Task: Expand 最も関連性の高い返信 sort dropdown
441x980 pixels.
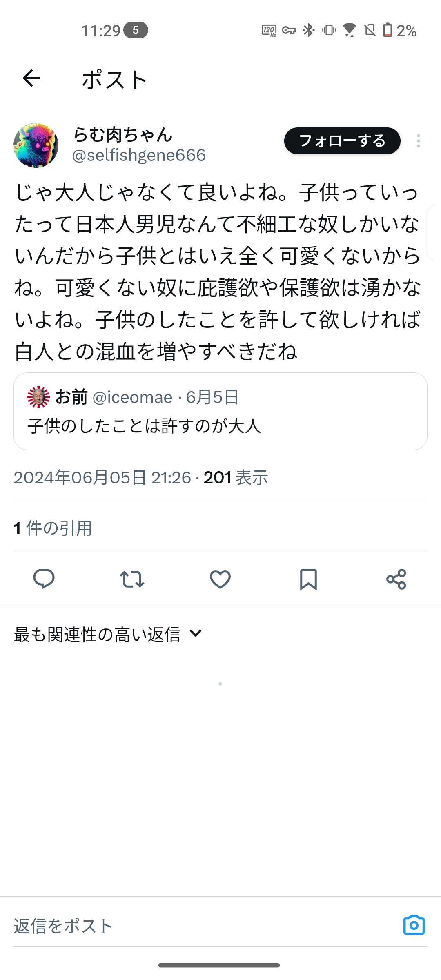Action: tap(108, 635)
